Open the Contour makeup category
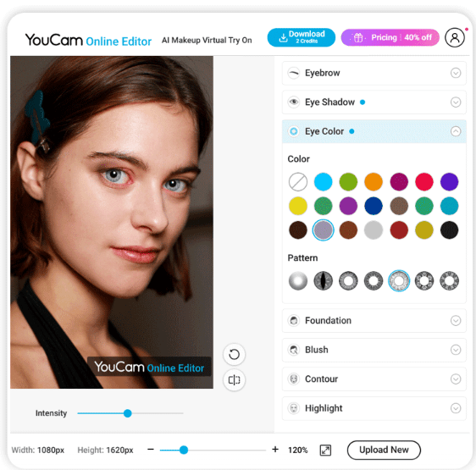The image size is (476, 470). pos(374,379)
